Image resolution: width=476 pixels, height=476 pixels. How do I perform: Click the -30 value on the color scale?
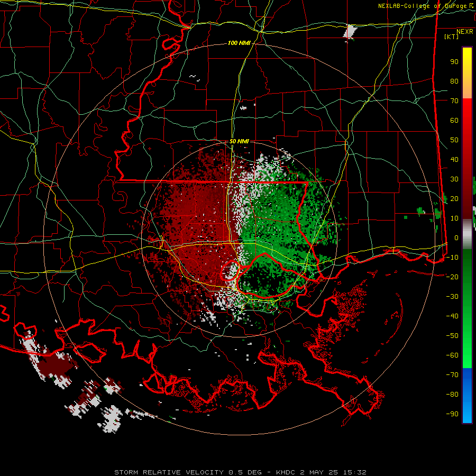(x=452, y=297)
